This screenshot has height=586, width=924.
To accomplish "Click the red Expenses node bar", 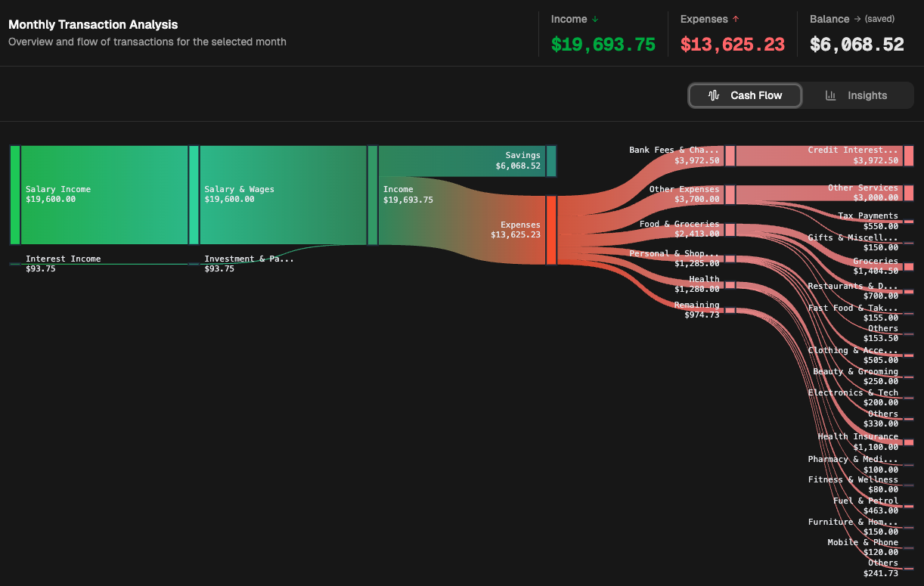I will click(x=551, y=230).
